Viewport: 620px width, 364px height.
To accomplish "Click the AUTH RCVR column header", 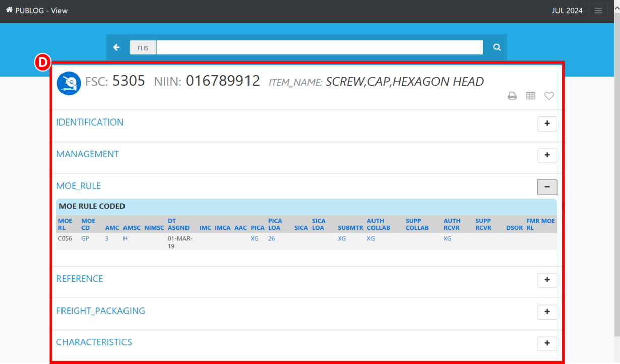I will coord(452,224).
